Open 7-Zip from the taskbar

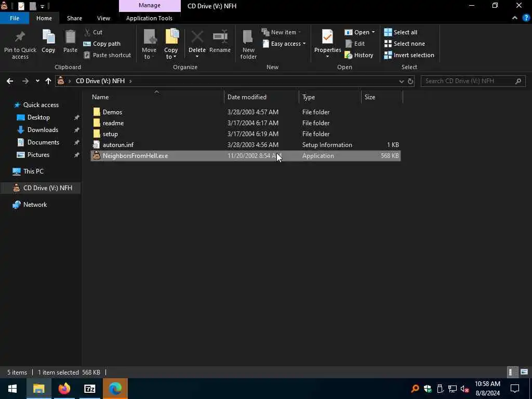[89, 389]
